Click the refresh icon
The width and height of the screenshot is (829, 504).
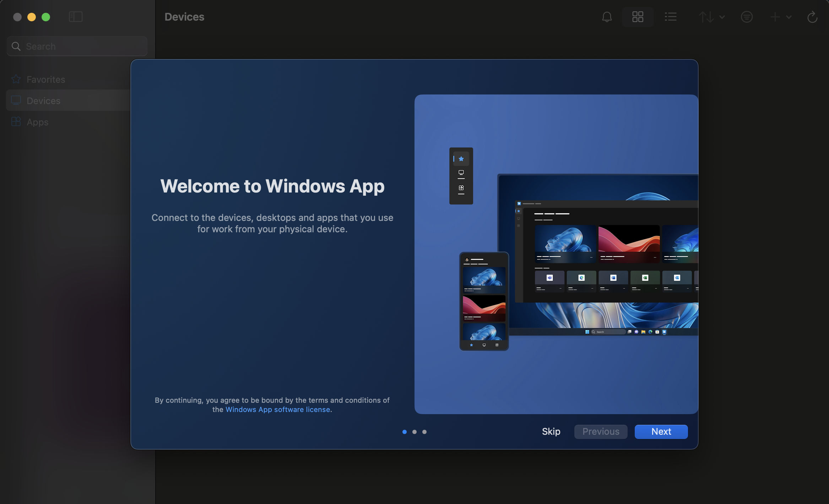tap(812, 17)
